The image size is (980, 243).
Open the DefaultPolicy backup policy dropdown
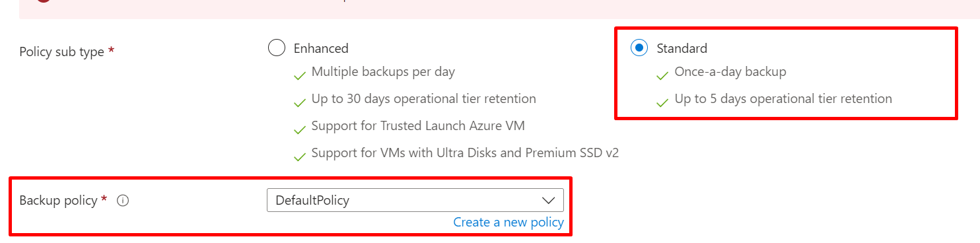click(415, 200)
